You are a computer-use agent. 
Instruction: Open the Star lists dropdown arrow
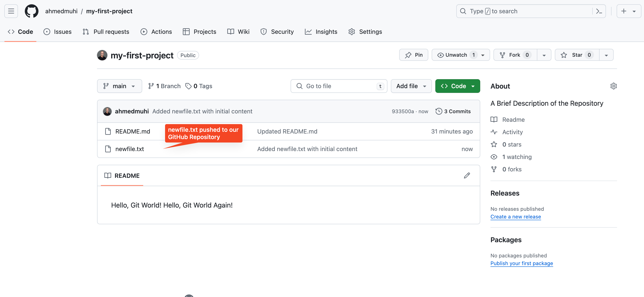pos(606,55)
